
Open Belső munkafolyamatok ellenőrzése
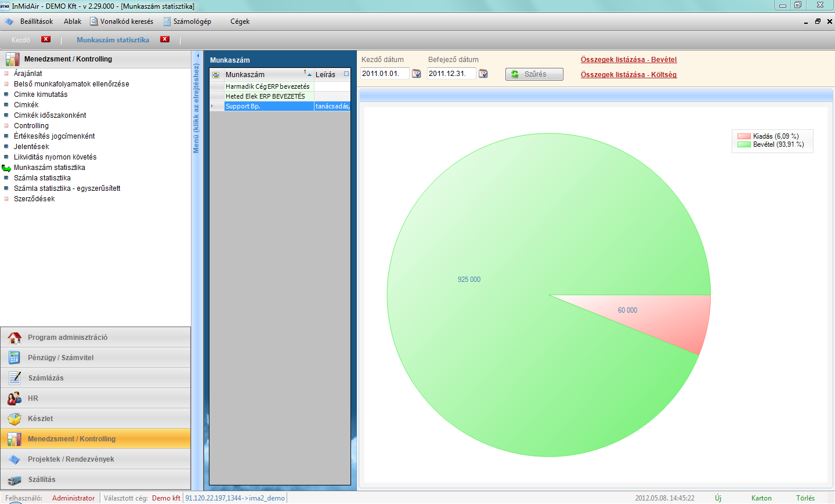click(71, 84)
